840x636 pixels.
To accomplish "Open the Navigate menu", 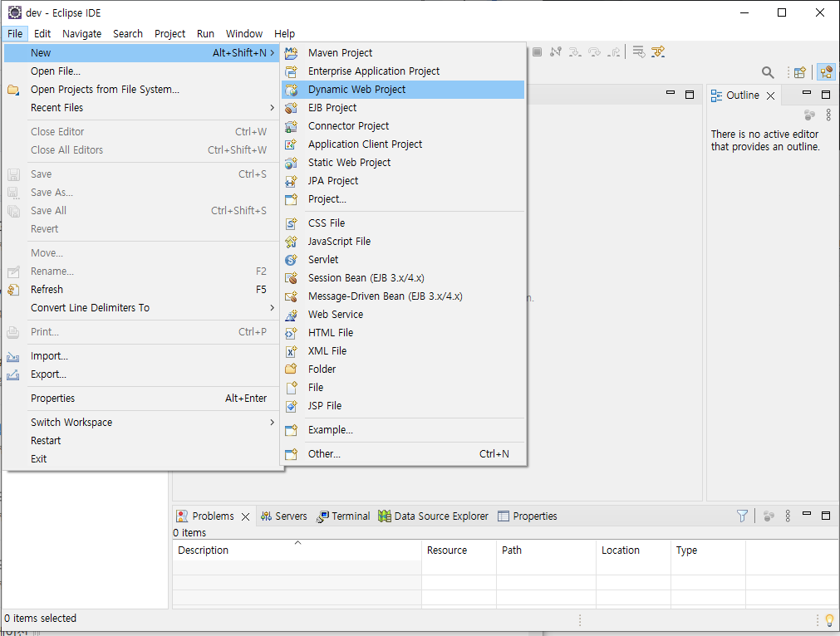I will click(82, 34).
